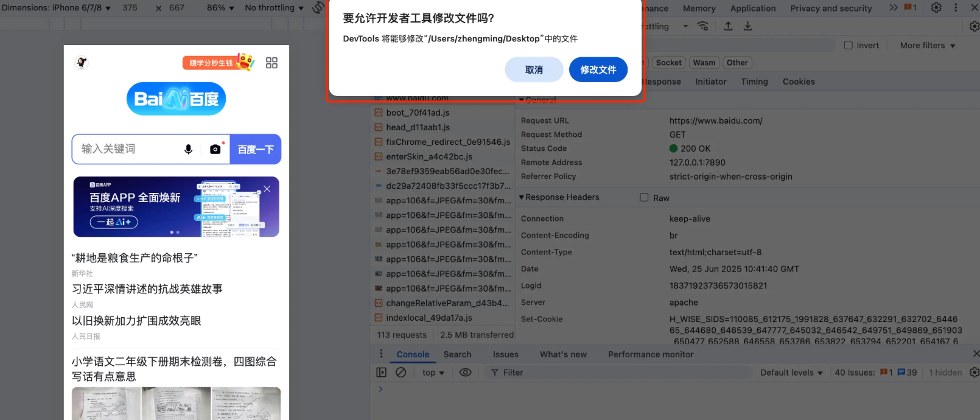
Task: Switch to the Console drawer tab
Action: [x=413, y=354]
